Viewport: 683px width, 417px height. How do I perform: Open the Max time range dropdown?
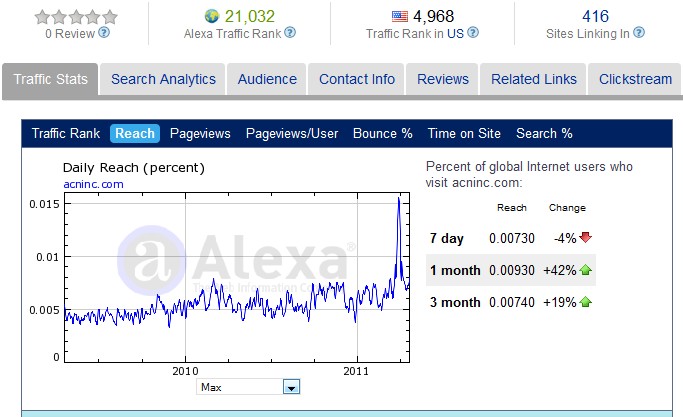coord(248,387)
